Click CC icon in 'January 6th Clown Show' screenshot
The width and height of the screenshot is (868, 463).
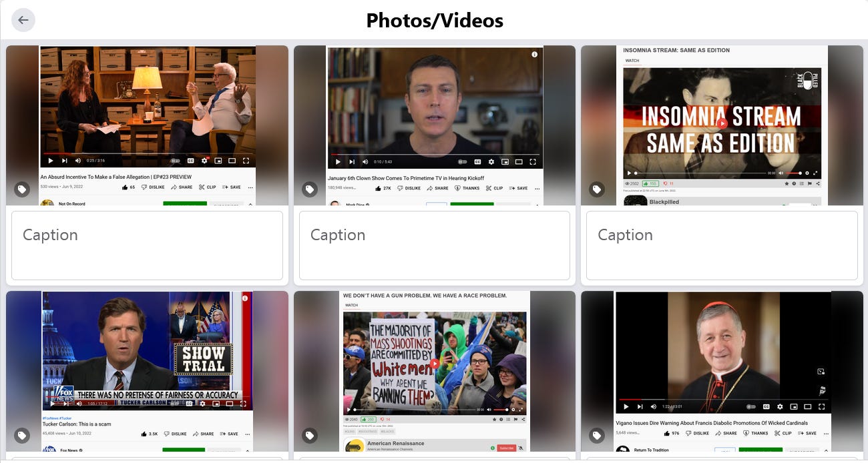click(x=477, y=161)
